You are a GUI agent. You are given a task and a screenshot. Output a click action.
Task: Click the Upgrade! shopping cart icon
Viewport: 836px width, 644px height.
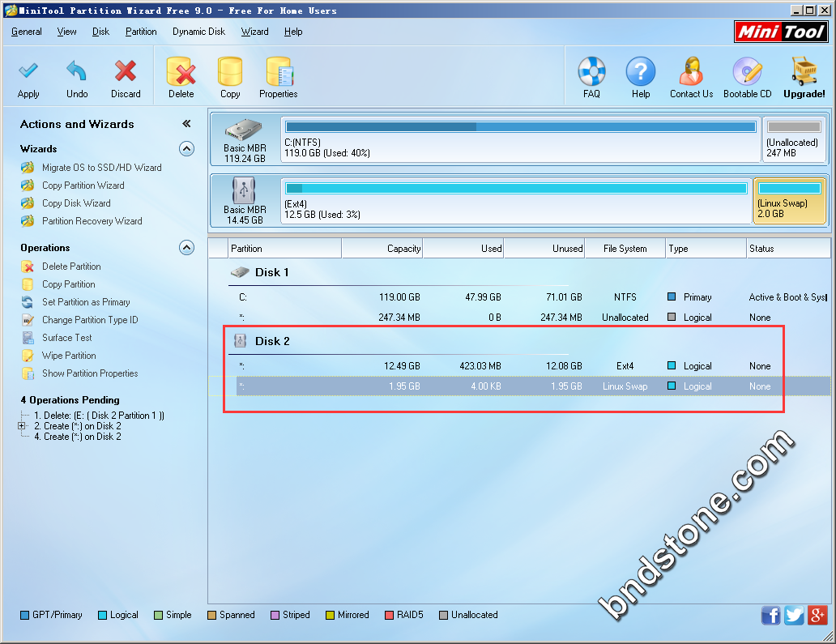click(804, 78)
